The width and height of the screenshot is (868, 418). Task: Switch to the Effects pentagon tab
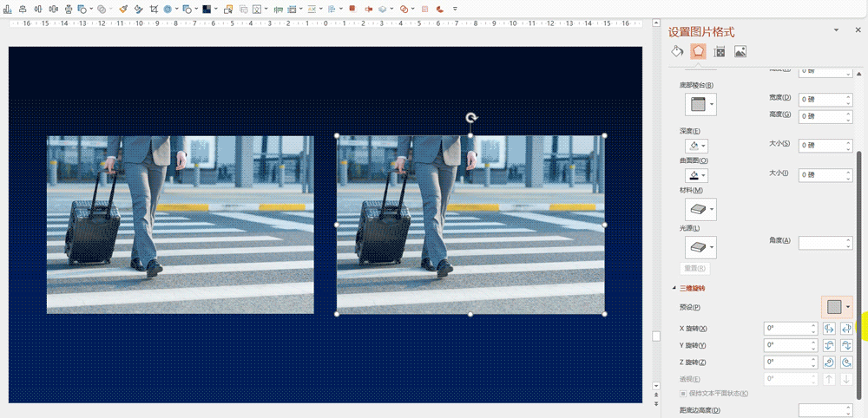(x=698, y=51)
